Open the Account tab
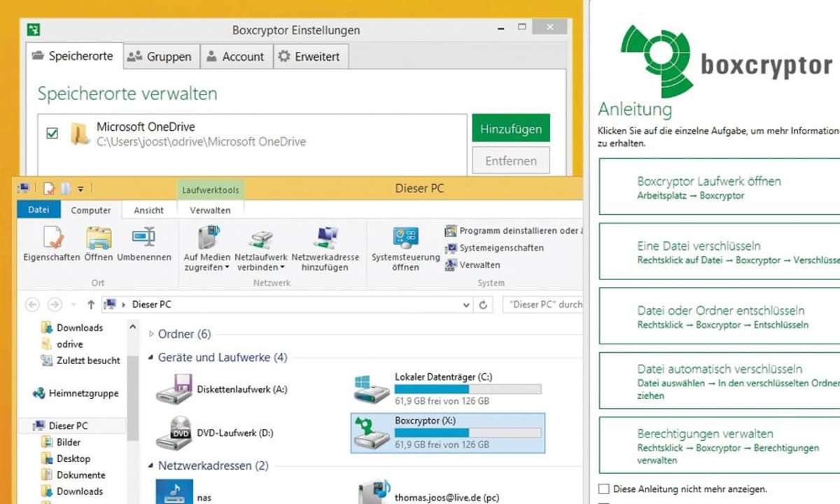 [236, 57]
